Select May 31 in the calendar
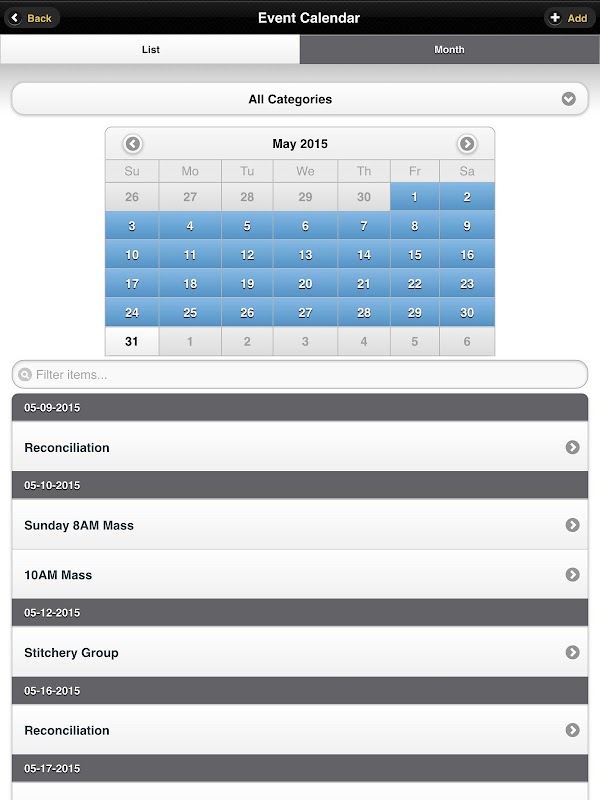The height and width of the screenshot is (800, 600). pyautogui.click(x=132, y=342)
